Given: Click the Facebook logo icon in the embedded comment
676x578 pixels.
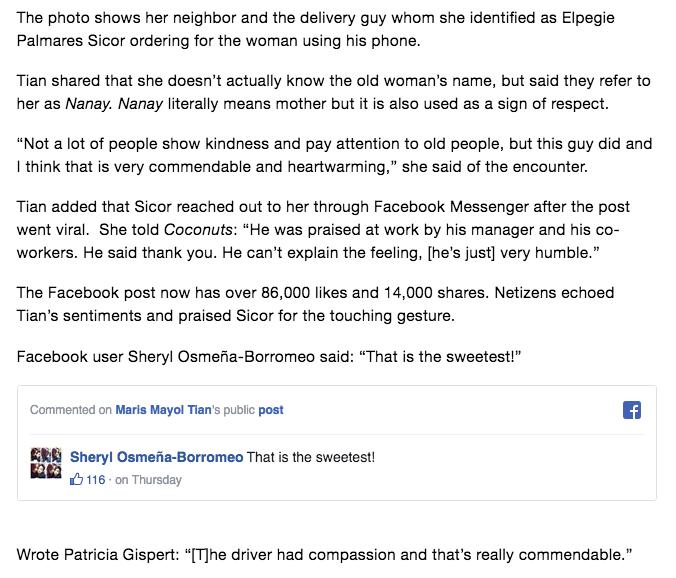Looking at the screenshot, I should [x=632, y=410].
